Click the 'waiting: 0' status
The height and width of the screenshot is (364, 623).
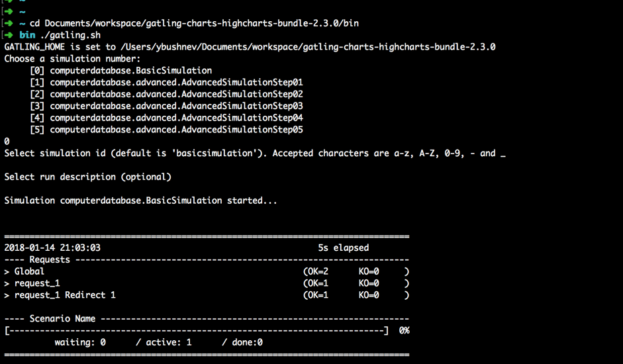[x=80, y=343]
